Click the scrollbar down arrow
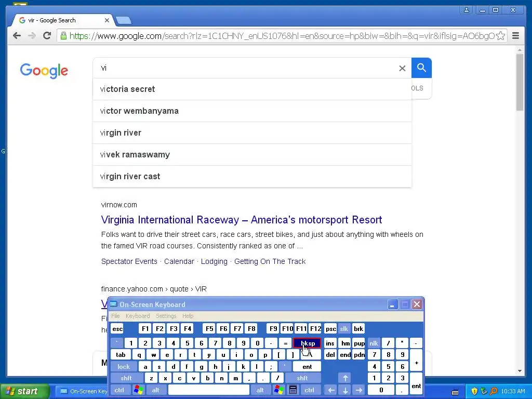 520,371
